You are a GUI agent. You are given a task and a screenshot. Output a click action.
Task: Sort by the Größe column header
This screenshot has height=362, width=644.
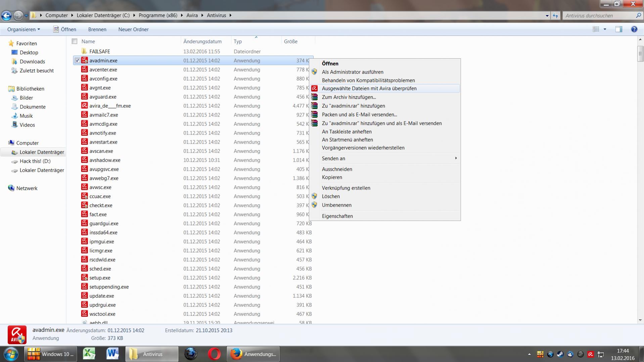298,41
